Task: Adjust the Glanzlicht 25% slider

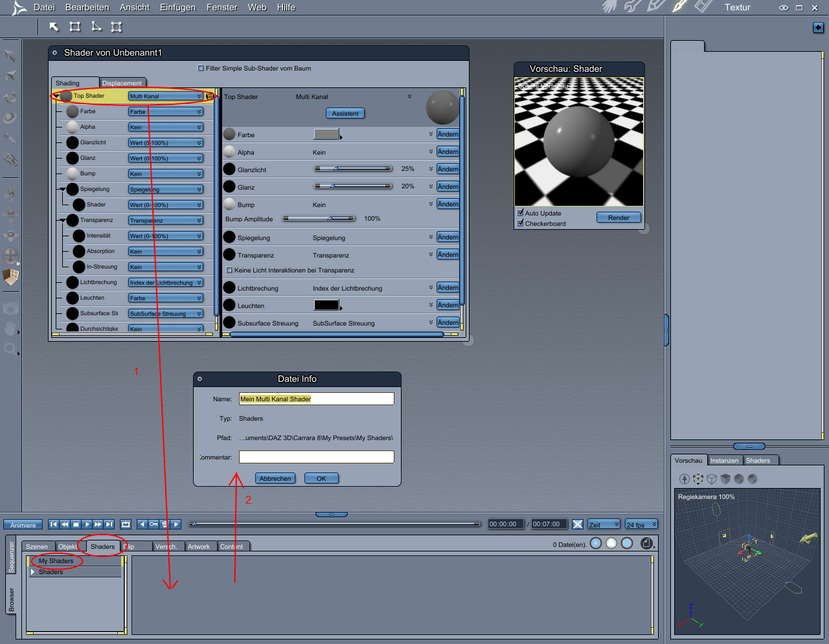Action: point(353,168)
